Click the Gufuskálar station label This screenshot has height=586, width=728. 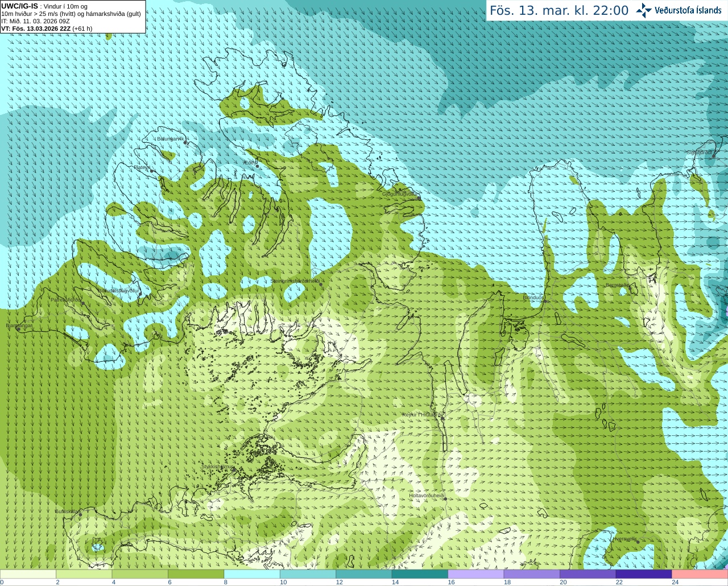pos(67,511)
